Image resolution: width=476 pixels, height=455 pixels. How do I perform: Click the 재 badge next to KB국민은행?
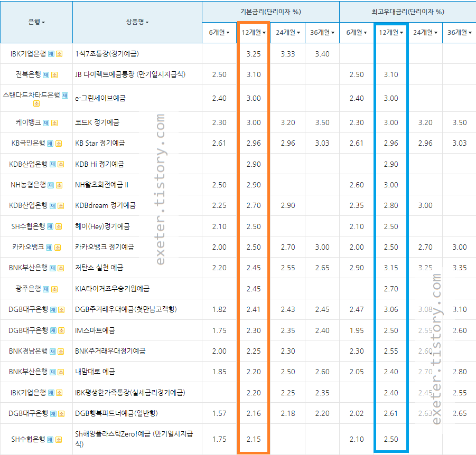(x=50, y=144)
